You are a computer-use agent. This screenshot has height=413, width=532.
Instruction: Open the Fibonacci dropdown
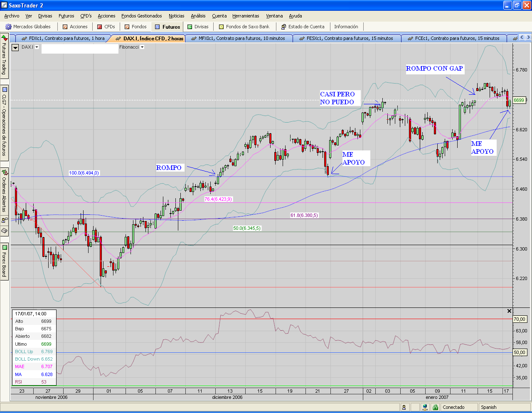[142, 47]
